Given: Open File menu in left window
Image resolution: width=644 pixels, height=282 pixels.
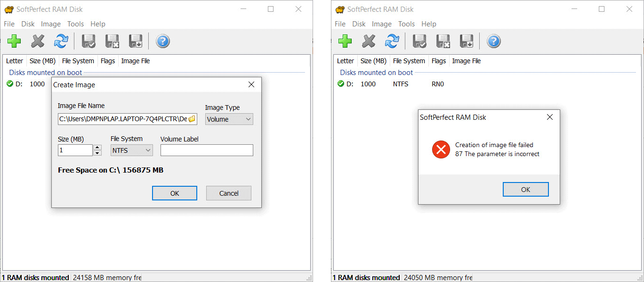Looking at the screenshot, I should 9,24.
